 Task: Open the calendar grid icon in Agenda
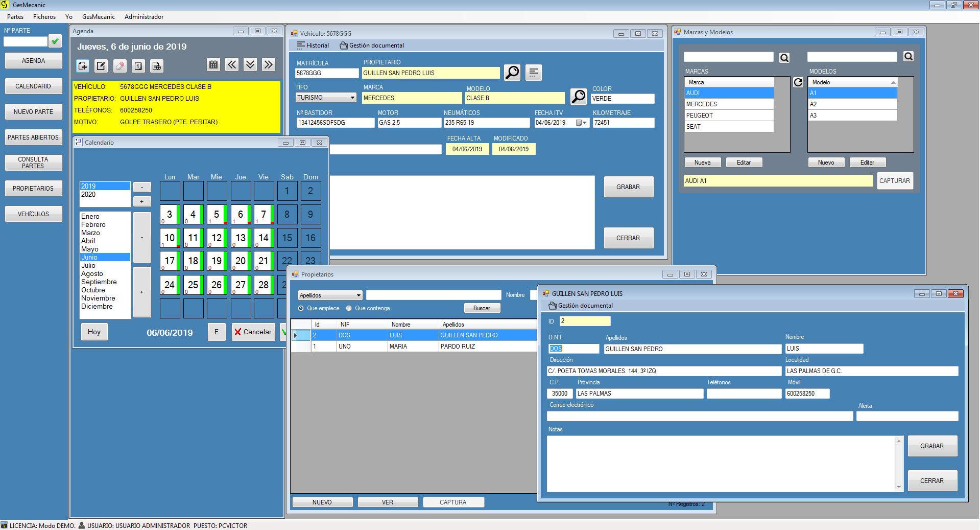pyautogui.click(x=213, y=64)
